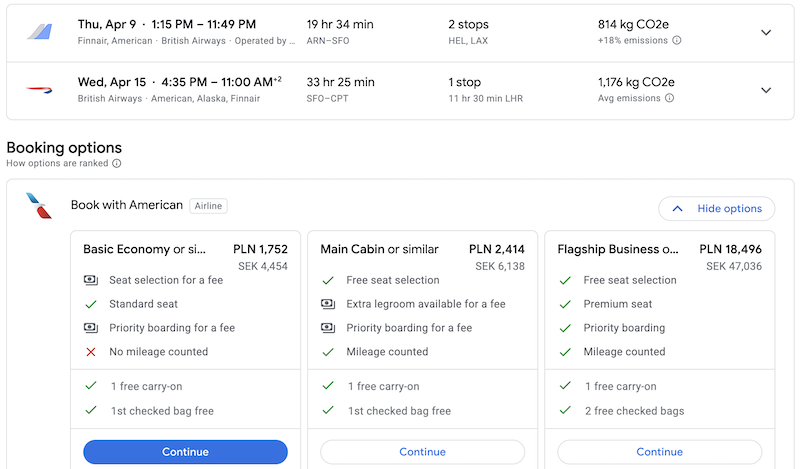Expand the Thu, Apr 9 flight details chevron
Screen dimensions: 800x469
pos(766,32)
